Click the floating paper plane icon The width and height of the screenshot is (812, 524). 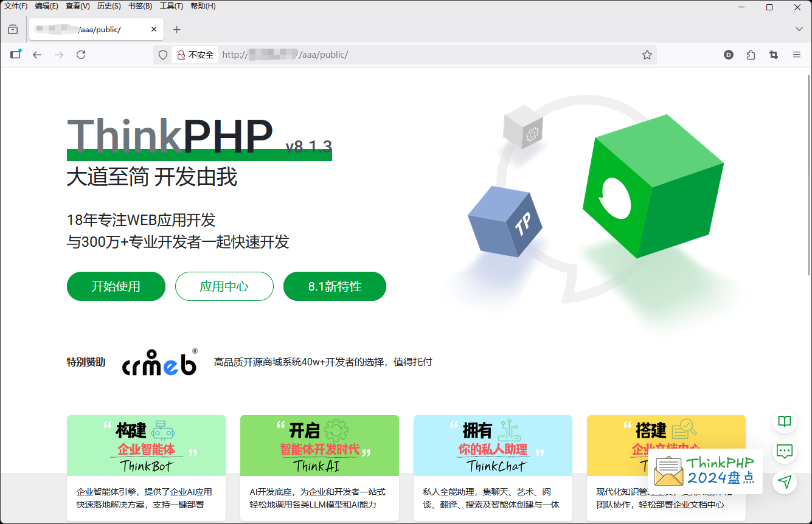click(785, 482)
